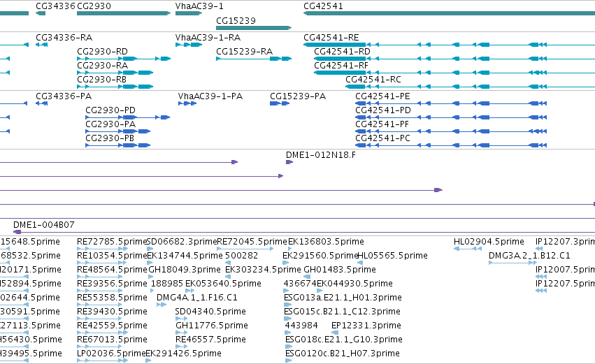This screenshot has width=595, height=364.
Task: Select EST RE48564.5prime
Action: (112, 270)
